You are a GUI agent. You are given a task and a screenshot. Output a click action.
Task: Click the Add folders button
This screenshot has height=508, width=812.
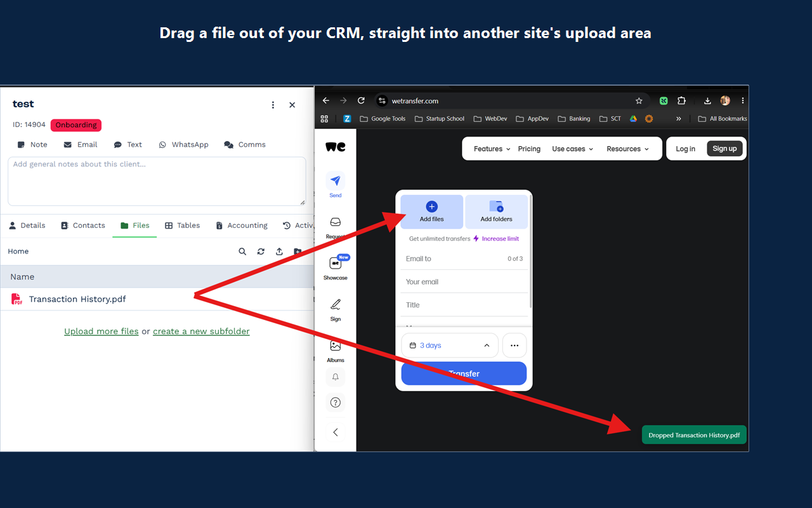click(496, 211)
